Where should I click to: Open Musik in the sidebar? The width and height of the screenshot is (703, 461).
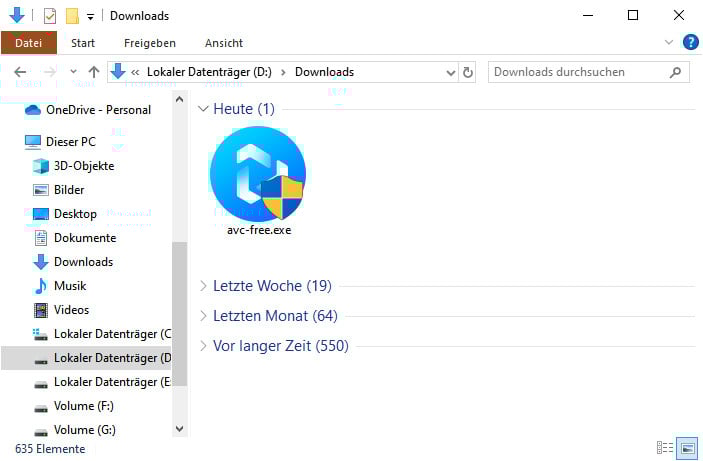coord(69,286)
